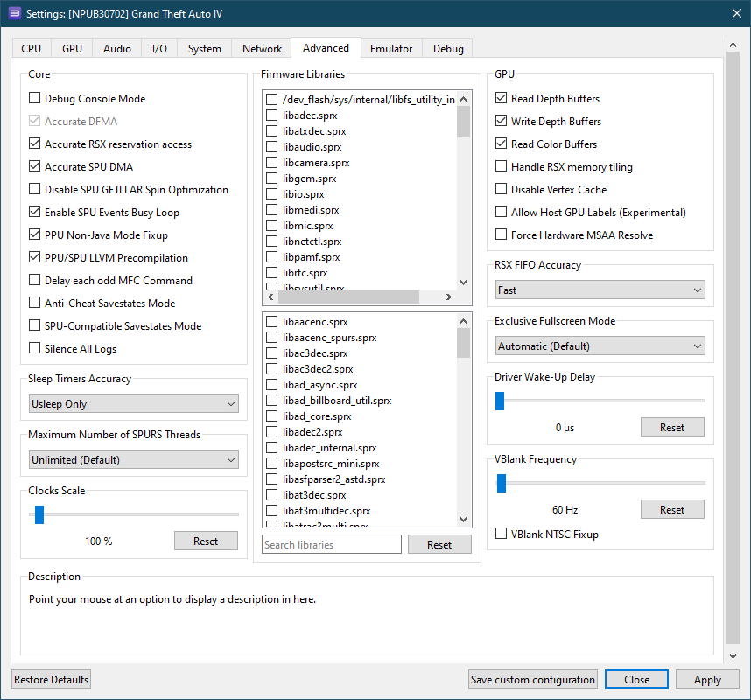This screenshot has width=751, height=700.
Task: Check Anti-Cheat Savestates Mode
Action: click(x=34, y=303)
